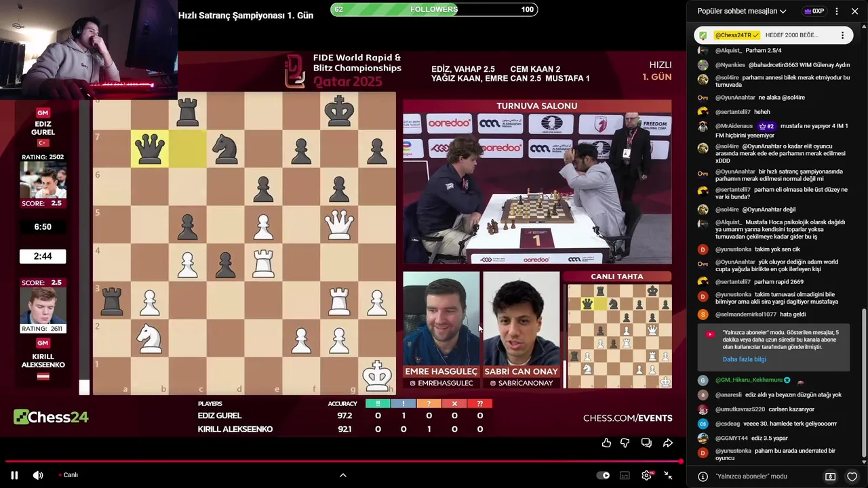Click the Canlı Tahta mini board thumbnail
Viewport: 868px width, 488px height.
(x=619, y=336)
